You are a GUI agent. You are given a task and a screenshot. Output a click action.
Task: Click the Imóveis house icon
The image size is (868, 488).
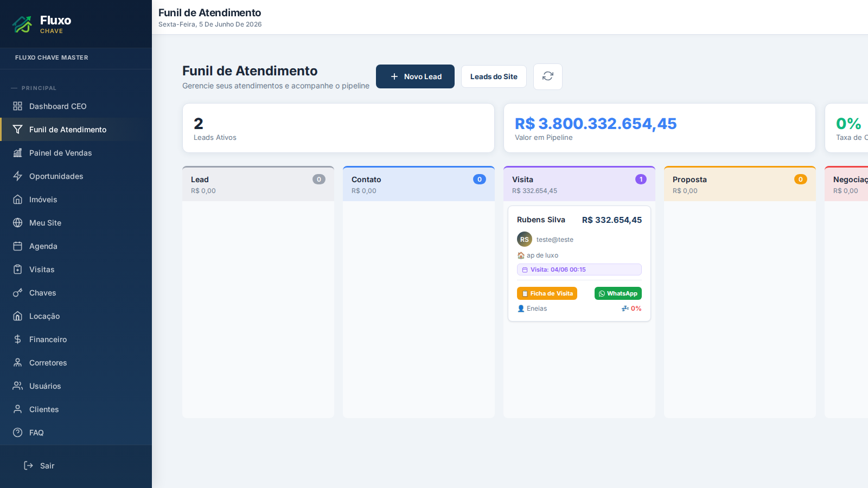tap(18, 200)
